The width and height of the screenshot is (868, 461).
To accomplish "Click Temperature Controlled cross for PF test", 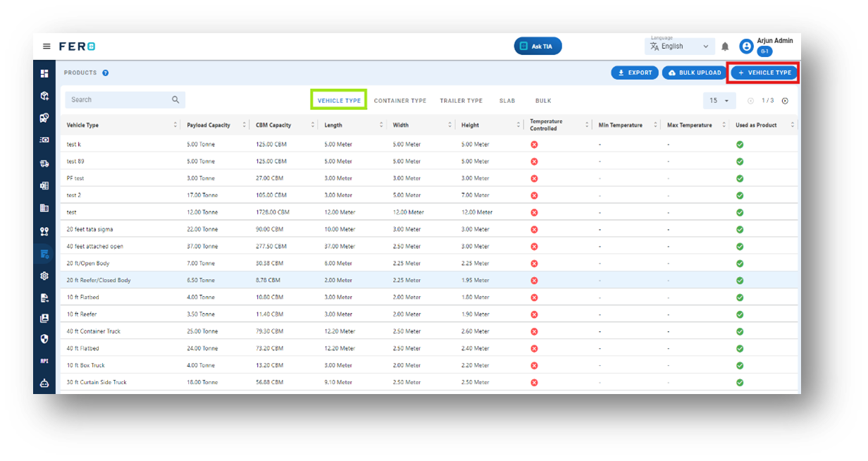I will [534, 178].
